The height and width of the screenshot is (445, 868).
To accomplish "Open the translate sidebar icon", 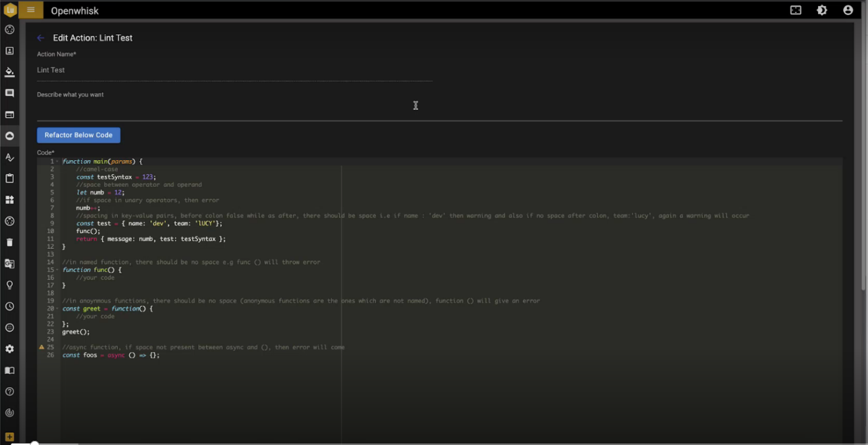I will click(x=10, y=263).
